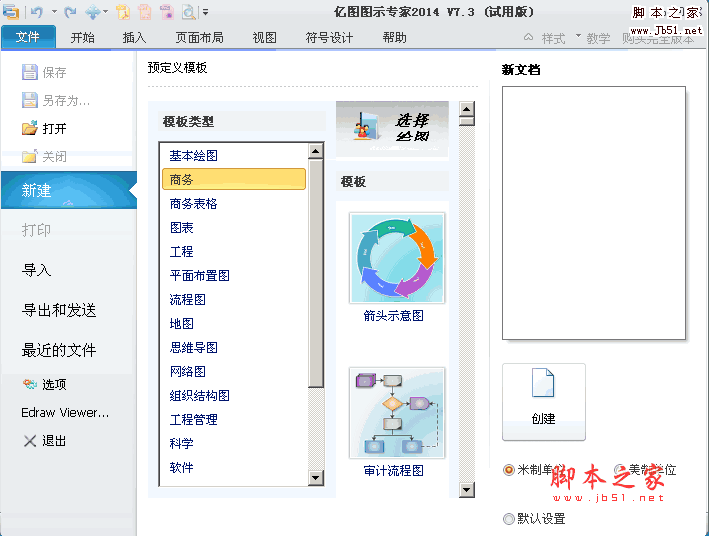Click the 箭头示意图 label link
Screen dimensions: 709x536
pyautogui.click(x=393, y=316)
